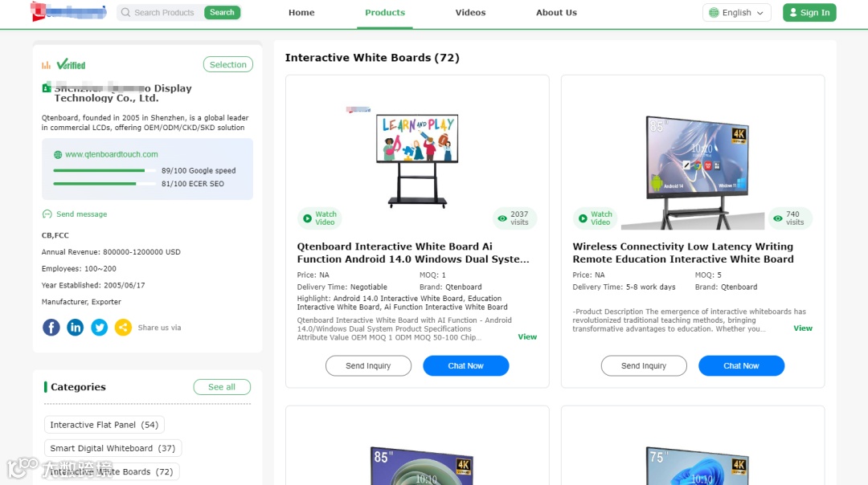Click View on Qtenboard product description
This screenshot has width=868, height=485.
(x=527, y=336)
